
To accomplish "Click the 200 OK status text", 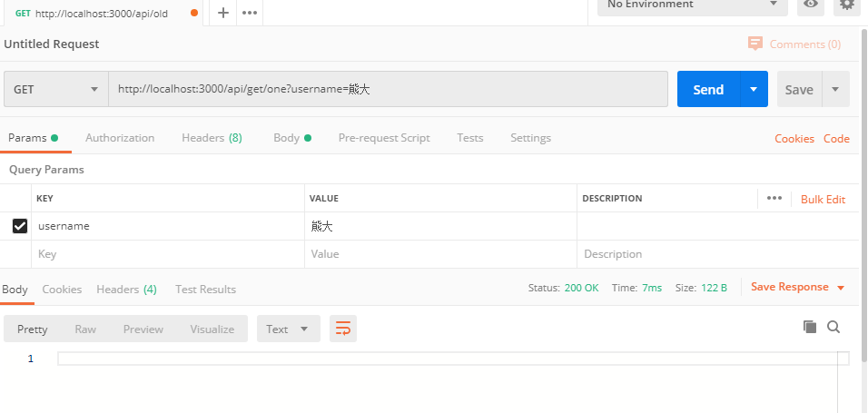I will click(581, 288).
